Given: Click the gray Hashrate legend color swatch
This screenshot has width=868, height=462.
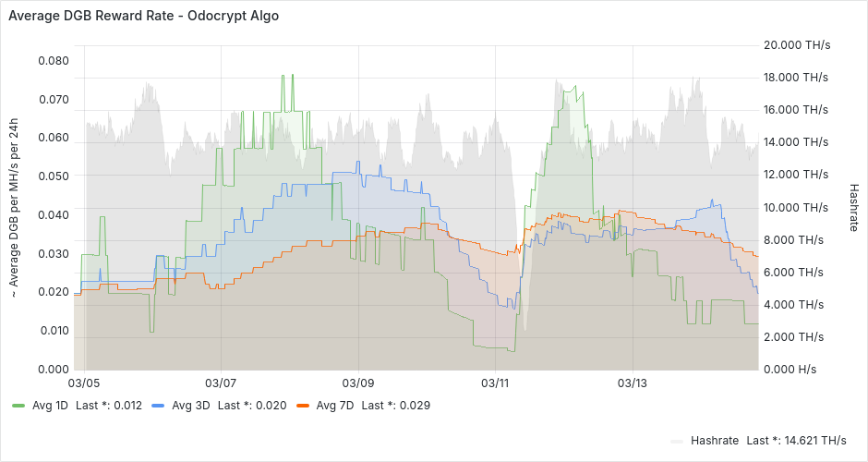Looking at the screenshot, I should tap(679, 440).
